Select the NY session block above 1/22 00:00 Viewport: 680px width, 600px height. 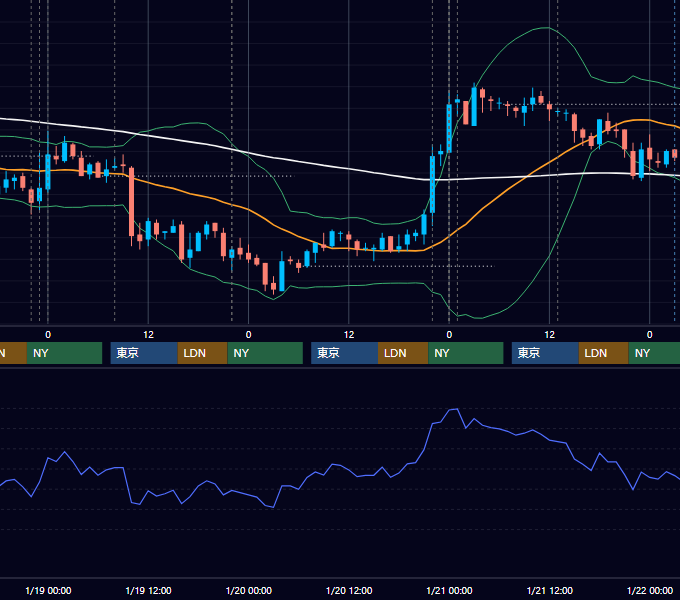(x=654, y=353)
